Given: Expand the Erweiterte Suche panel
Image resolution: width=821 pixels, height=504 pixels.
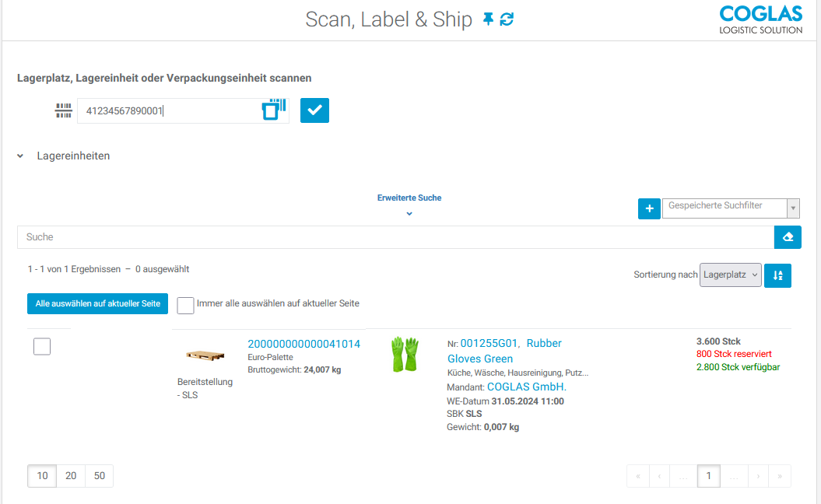Looking at the screenshot, I should 409,205.
